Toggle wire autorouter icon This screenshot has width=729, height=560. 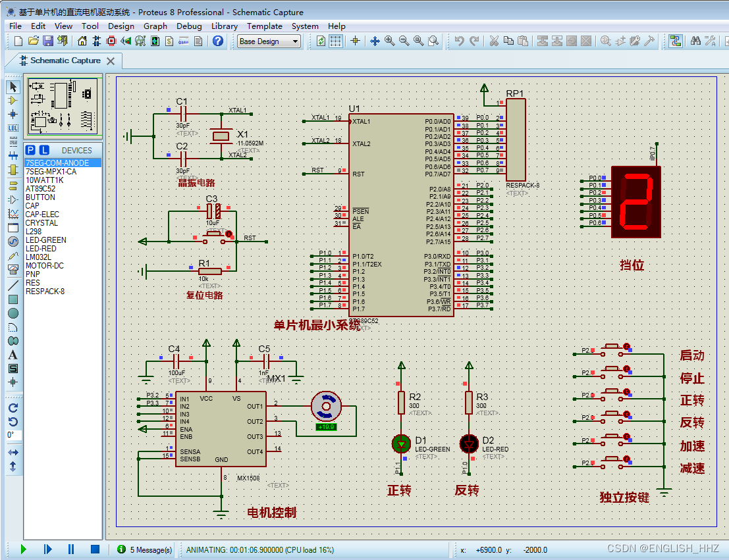(676, 41)
